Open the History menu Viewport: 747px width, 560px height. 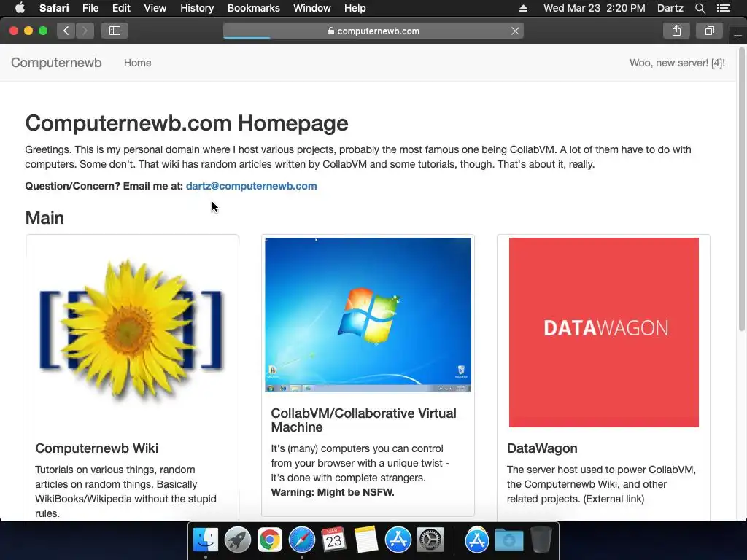coord(197,8)
